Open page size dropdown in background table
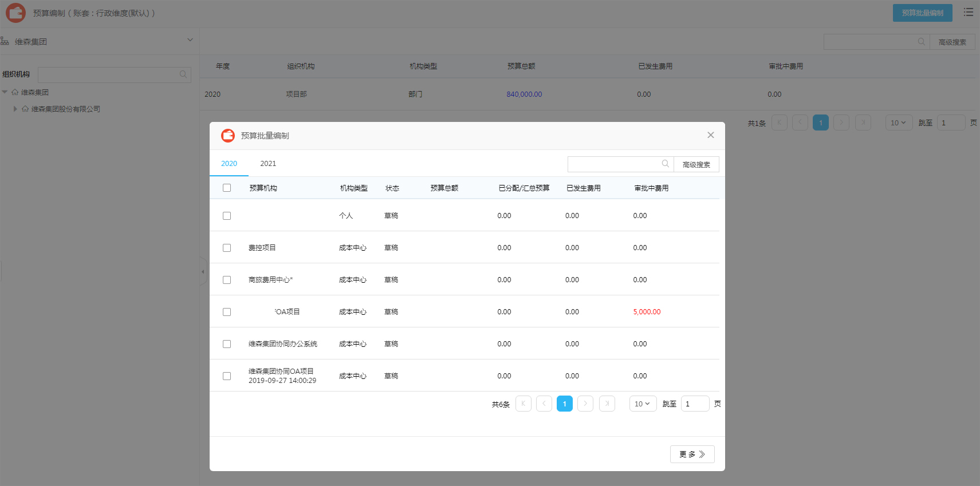The width and height of the screenshot is (980, 486). pos(899,123)
